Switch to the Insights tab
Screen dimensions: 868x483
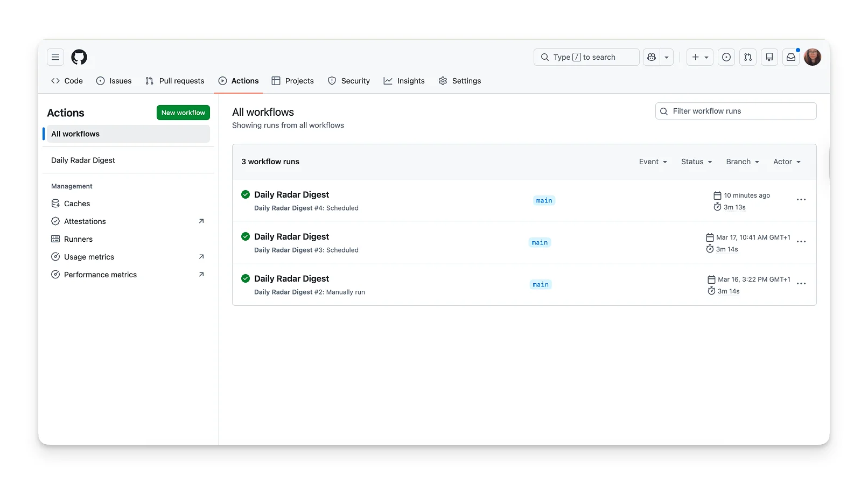(x=404, y=81)
